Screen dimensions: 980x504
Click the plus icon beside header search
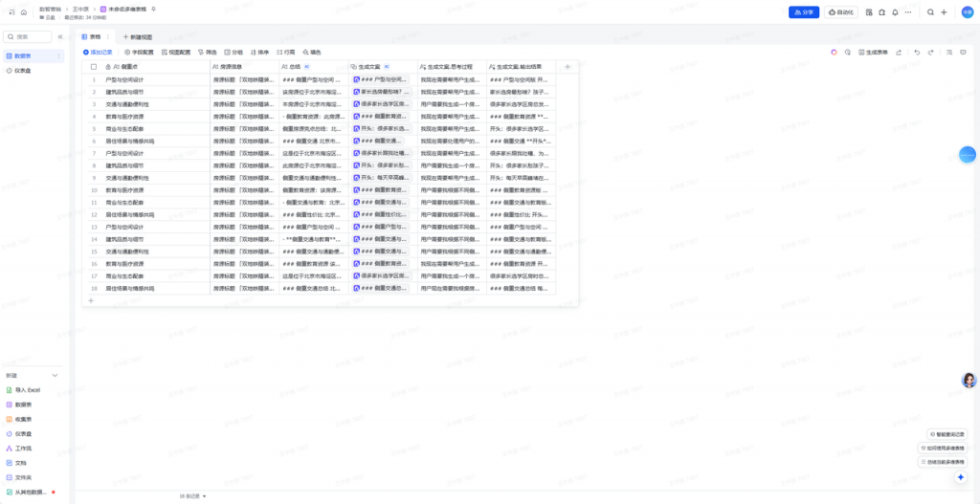944,11
